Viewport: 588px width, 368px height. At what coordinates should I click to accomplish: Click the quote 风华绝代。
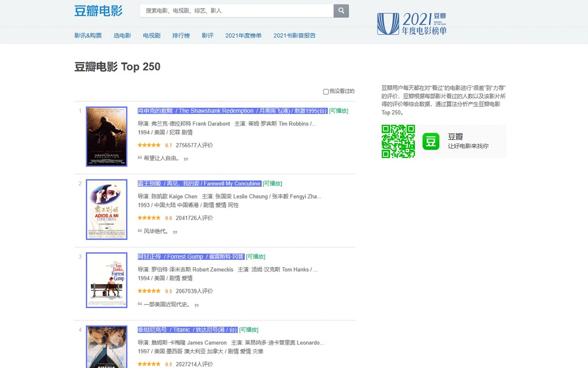[156, 231]
